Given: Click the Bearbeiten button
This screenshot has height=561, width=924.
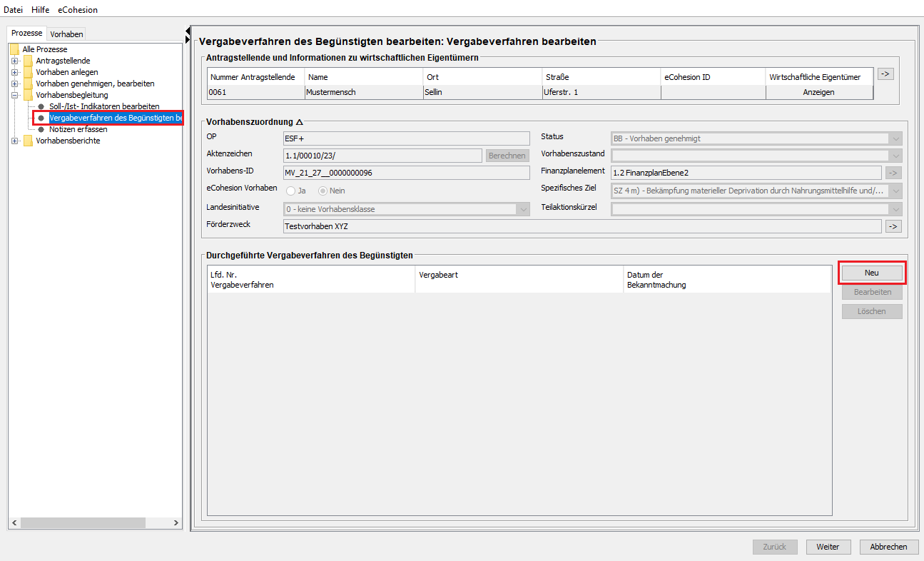Looking at the screenshot, I should pos(872,293).
